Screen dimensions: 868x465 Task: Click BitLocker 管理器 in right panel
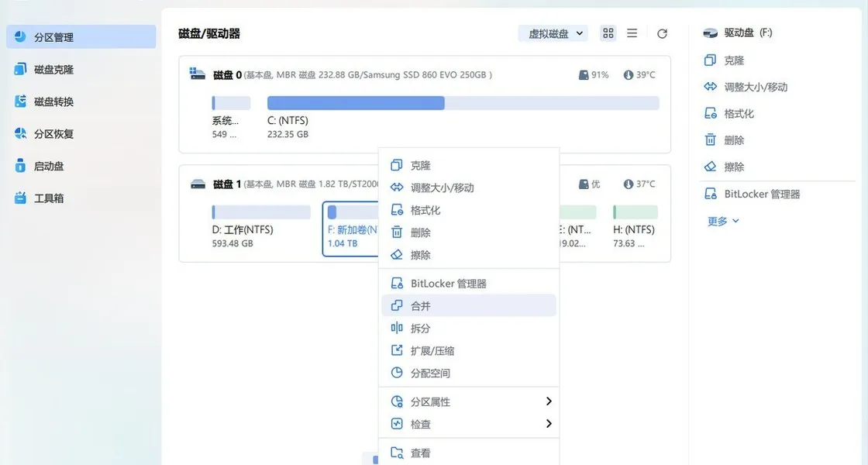[761, 194]
